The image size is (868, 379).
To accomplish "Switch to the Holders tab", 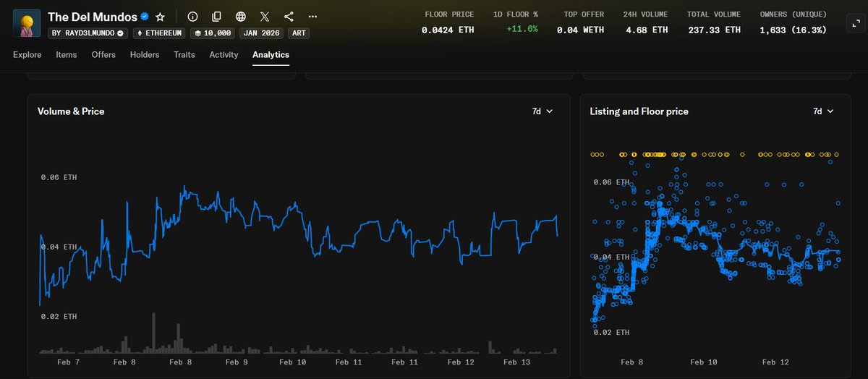I will pos(145,55).
